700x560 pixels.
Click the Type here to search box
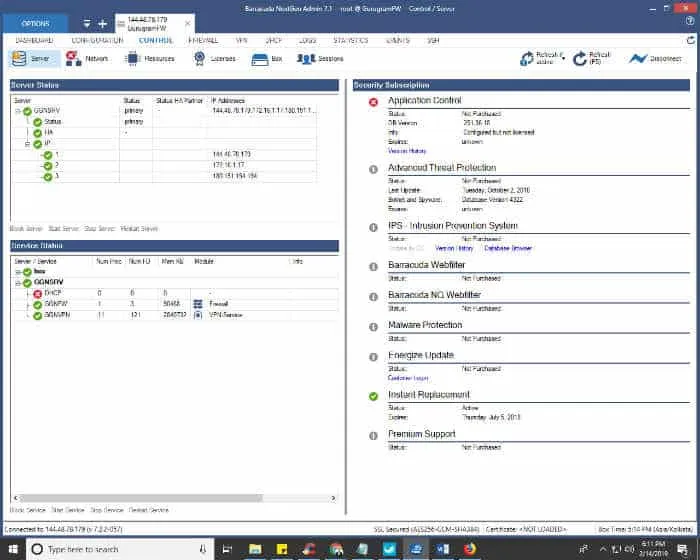click(x=120, y=549)
